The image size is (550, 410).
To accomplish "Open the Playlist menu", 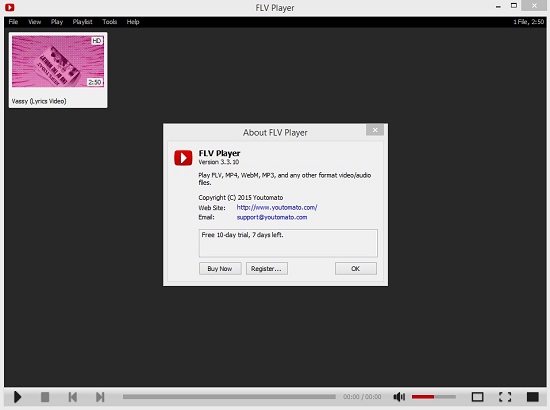I will pyautogui.click(x=82, y=22).
